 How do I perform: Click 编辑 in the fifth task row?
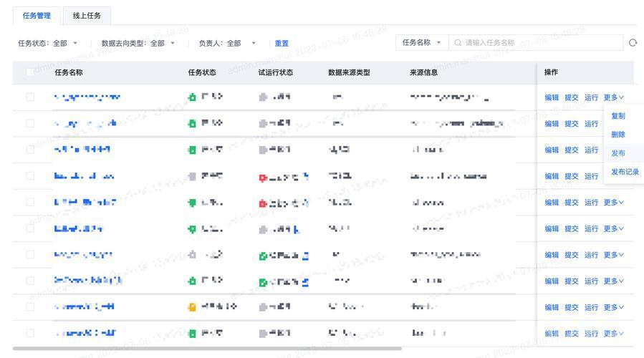552,203
